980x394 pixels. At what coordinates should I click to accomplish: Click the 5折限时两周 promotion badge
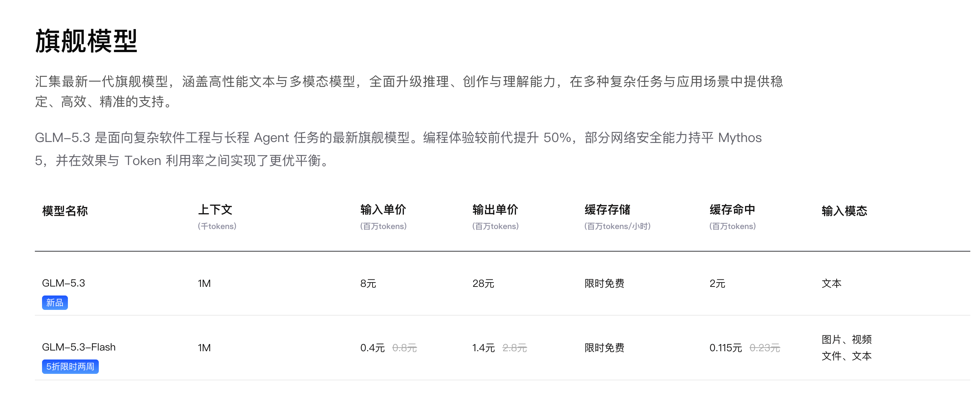click(70, 367)
